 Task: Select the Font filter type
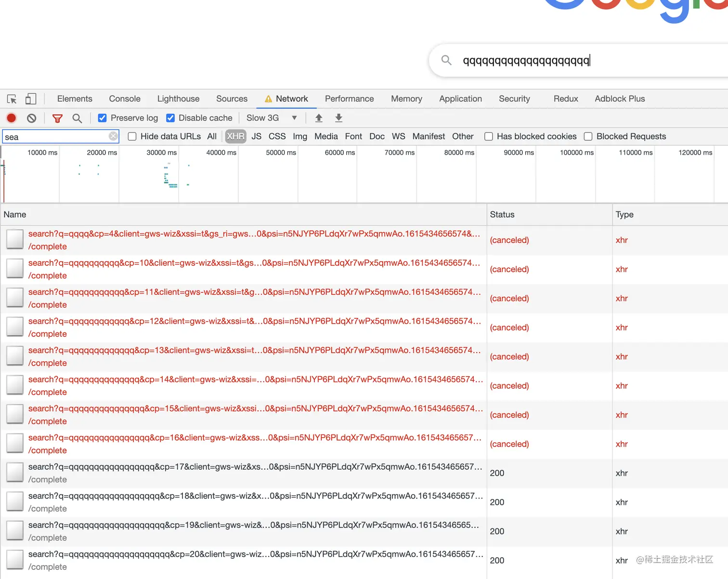pos(353,136)
